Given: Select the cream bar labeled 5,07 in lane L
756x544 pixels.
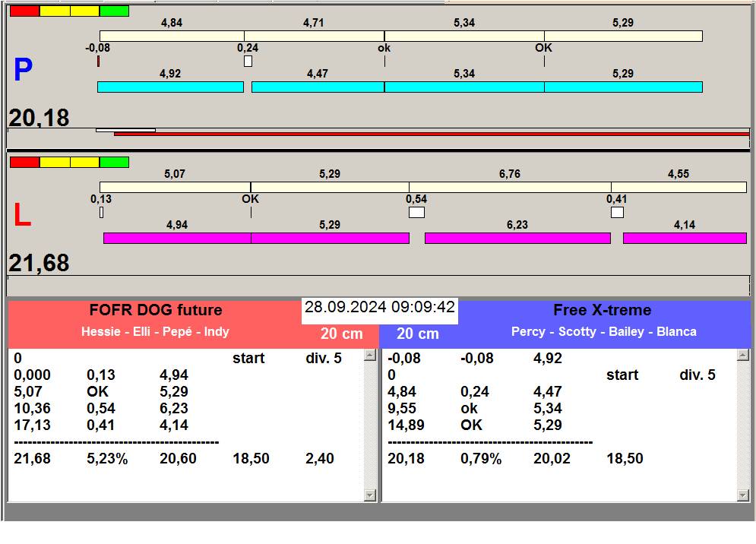Looking at the screenshot, I should (175, 187).
